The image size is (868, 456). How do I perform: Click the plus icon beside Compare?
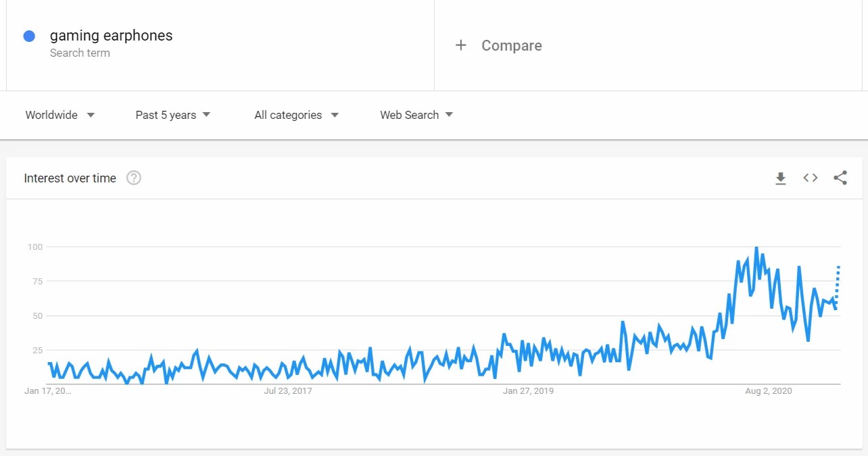click(x=462, y=45)
